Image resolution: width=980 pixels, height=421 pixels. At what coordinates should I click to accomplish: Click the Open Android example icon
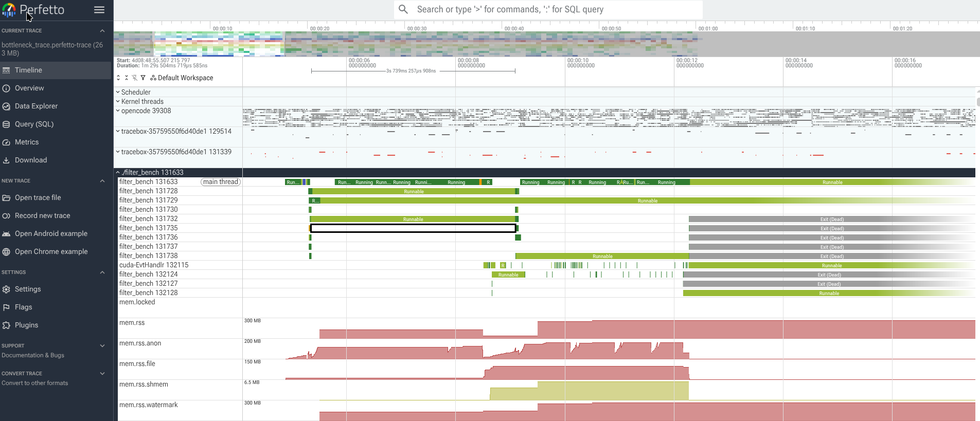click(x=6, y=233)
